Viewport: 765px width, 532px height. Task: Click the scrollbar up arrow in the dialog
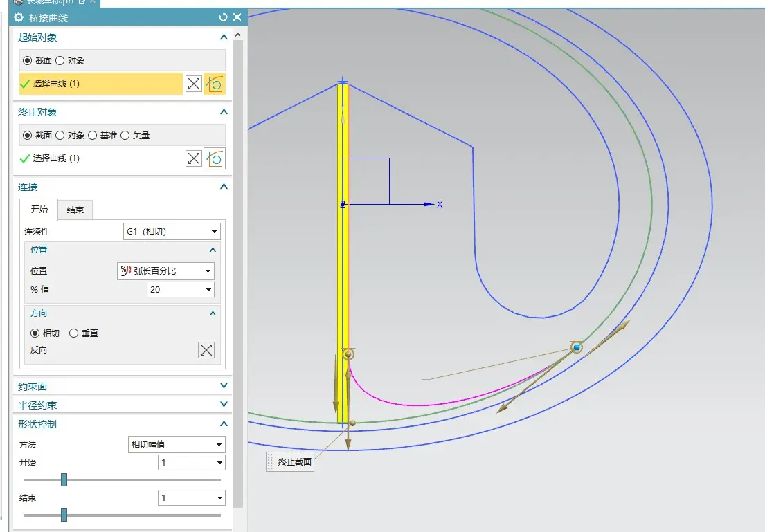point(237,35)
